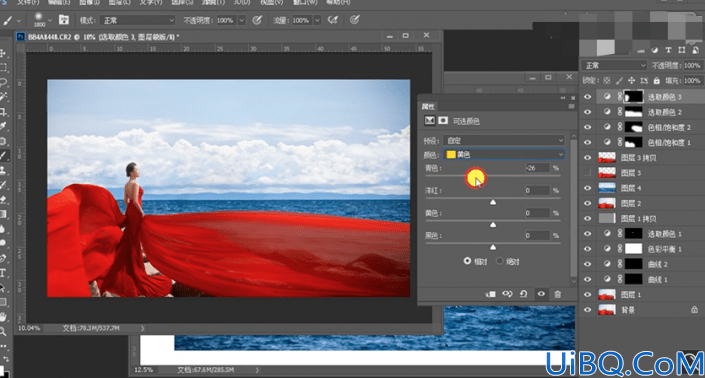Image resolution: width=705 pixels, height=378 pixels.
Task: Open the 文件 menu
Action: click(28, 2)
